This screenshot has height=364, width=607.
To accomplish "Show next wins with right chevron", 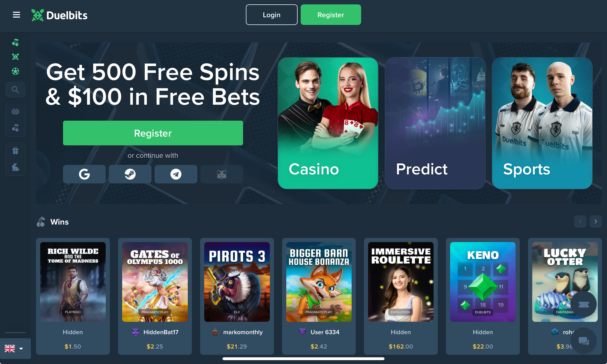I will pyautogui.click(x=596, y=221).
